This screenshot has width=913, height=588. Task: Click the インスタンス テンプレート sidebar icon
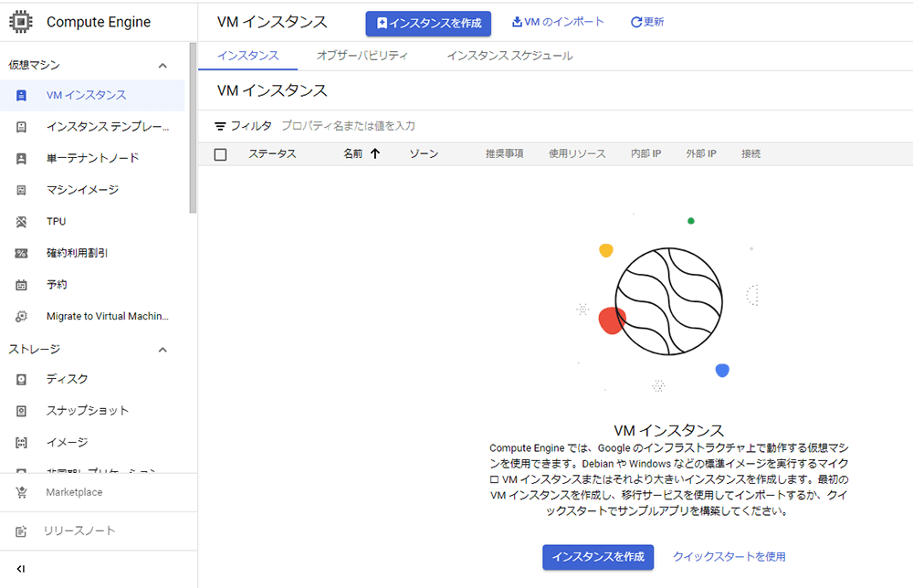[x=22, y=127]
